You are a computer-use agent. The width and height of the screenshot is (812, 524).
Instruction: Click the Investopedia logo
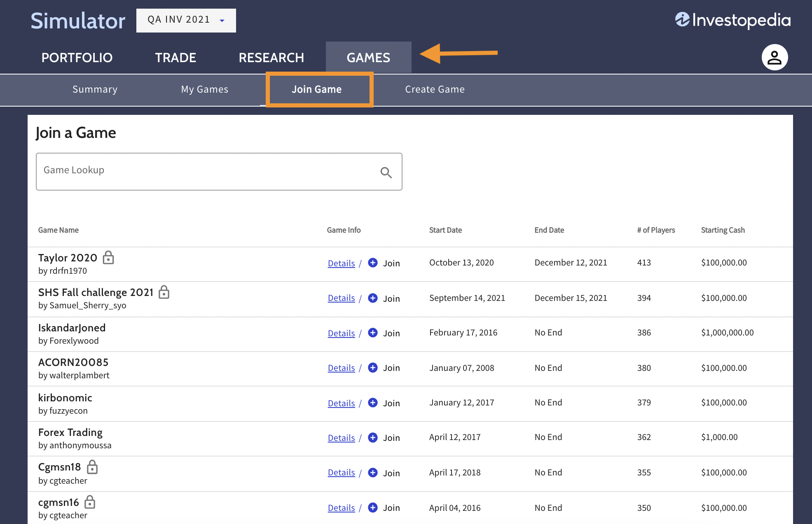732,20
